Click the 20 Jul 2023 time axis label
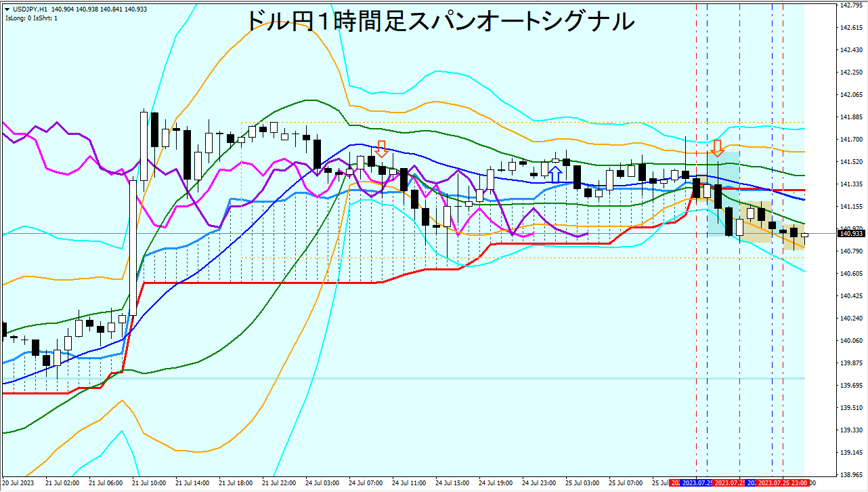The height and width of the screenshot is (492, 868). coord(18,483)
